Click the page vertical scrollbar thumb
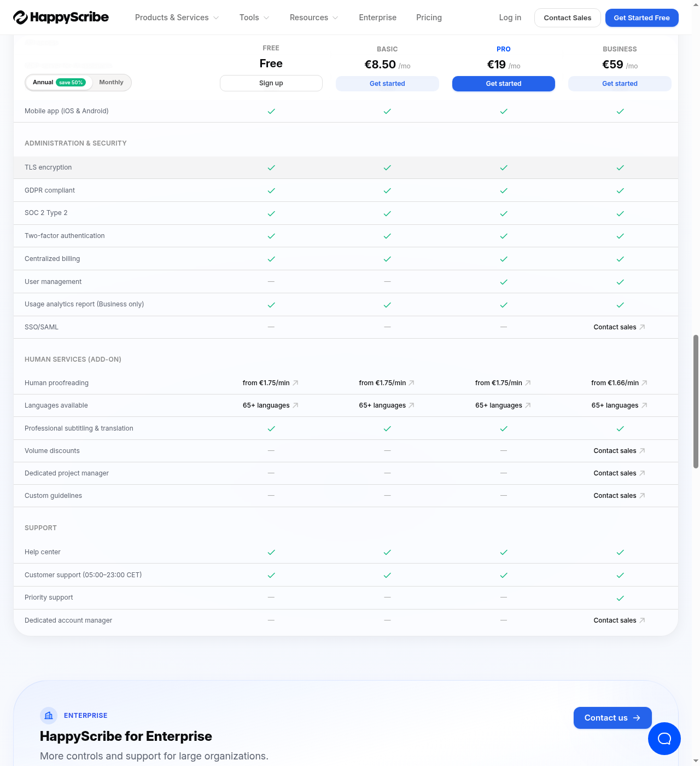The height and width of the screenshot is (766, 700). 696,402
